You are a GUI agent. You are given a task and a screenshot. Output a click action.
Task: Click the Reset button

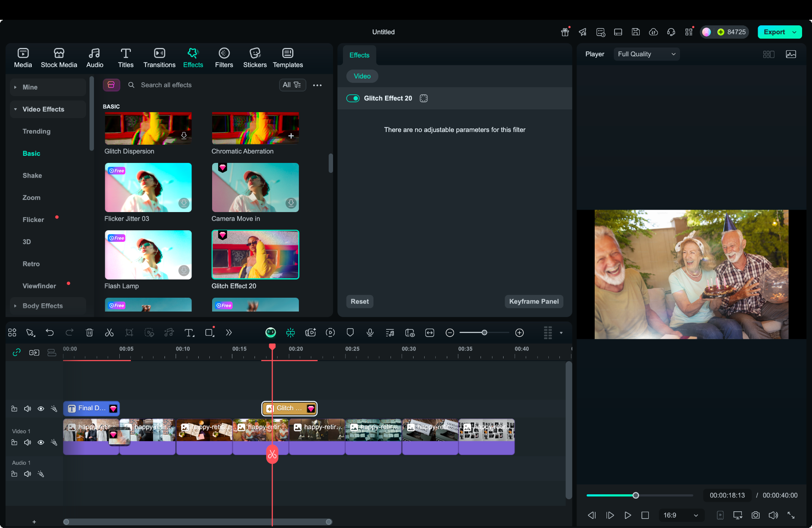pyautogui.click(x=360, y=301)
